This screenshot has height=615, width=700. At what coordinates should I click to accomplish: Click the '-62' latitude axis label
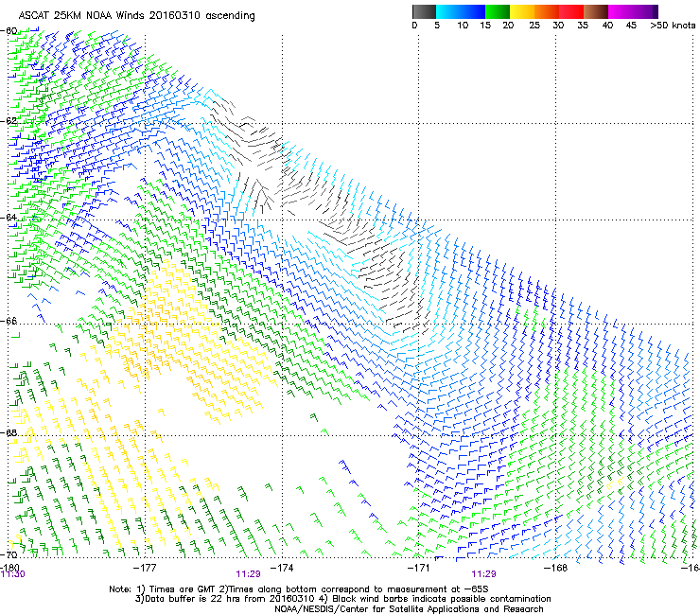[9, 121]
